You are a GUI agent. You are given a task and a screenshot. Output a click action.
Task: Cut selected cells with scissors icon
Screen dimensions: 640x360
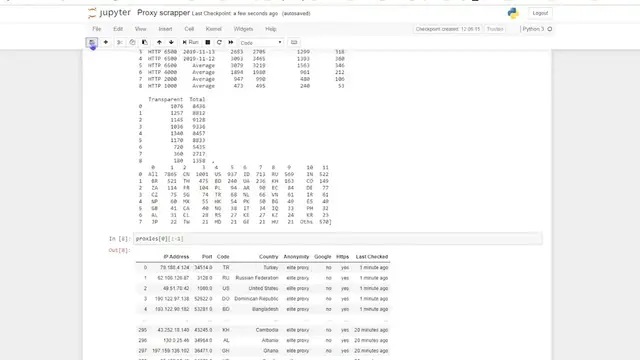[120, 42]
